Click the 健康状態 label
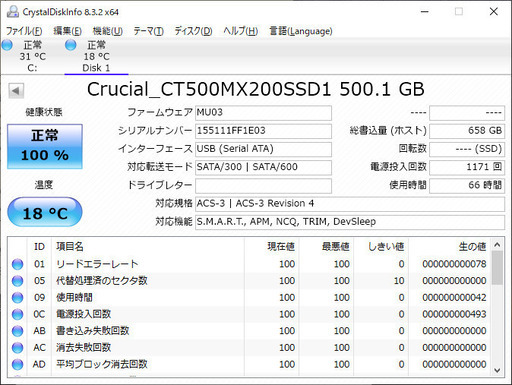This screenshot has height=385, width=512. point(44,112)
